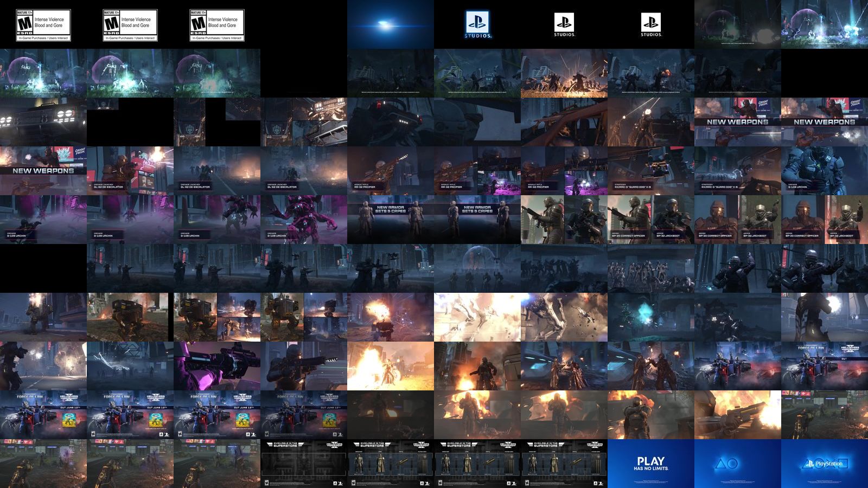Click the first gray armor split-screen frame
This screenshot has width=868, height=488.
coord(564,220)
